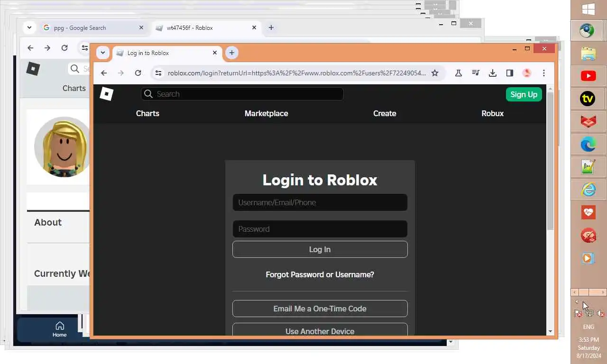This screenshot has height=364, width=607.
Task: Go back in the background Chrome window
Action: 30,48
